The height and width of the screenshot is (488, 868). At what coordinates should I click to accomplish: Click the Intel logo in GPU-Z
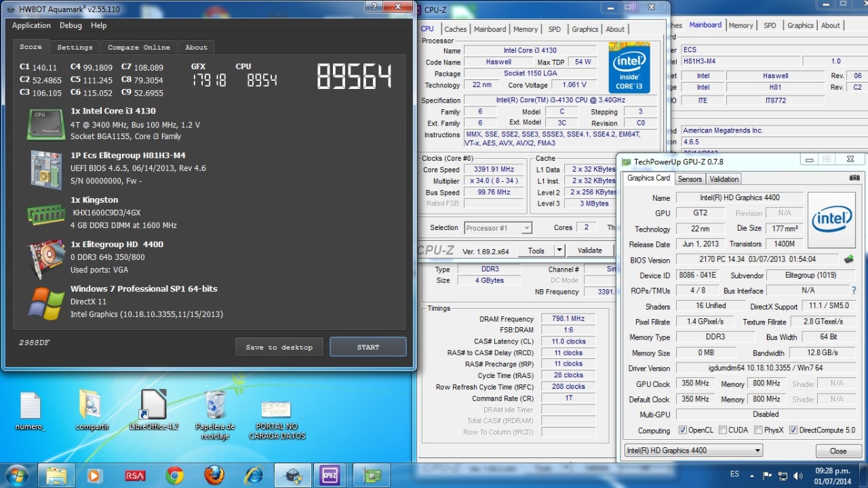[831, 220]
